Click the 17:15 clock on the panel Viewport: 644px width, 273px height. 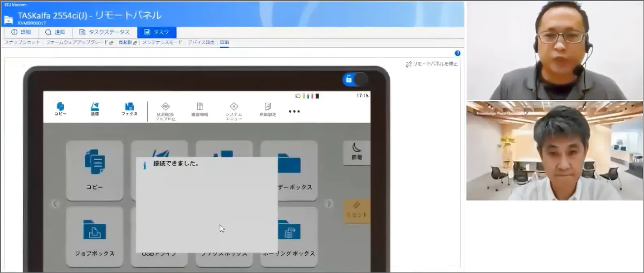[x=362, y=96]
